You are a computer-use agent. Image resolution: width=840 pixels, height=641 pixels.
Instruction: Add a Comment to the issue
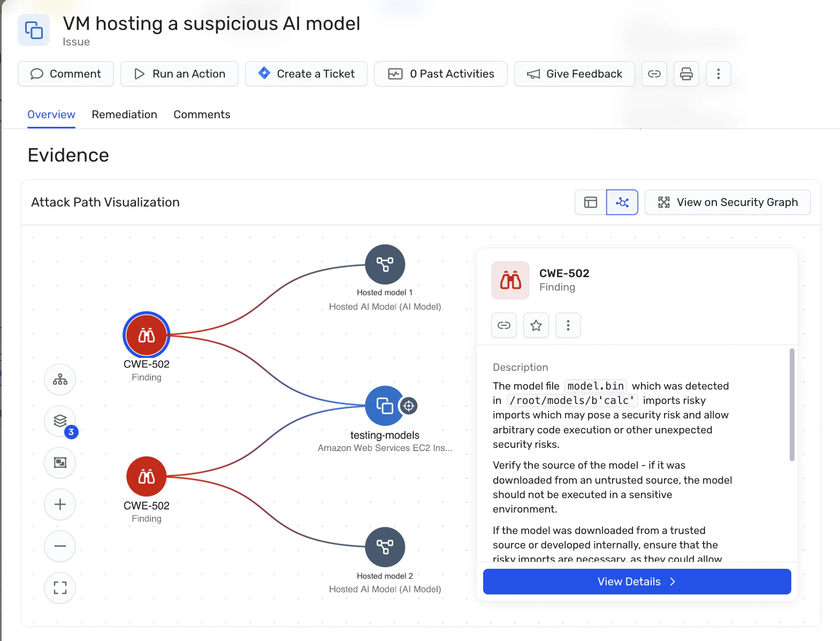66,74
